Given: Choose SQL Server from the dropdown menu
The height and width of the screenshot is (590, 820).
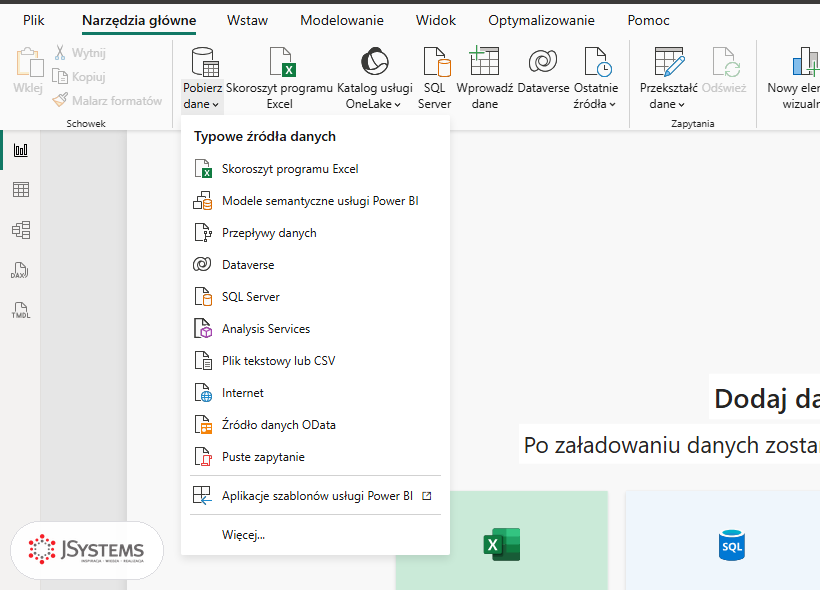Looking at the screenshot, I should (315, 297).
